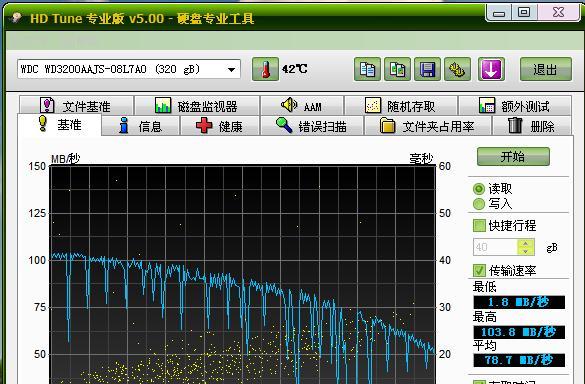Image resolution: width=585 pixels, height=384 pixels.
Task: Open options wrench settings icon
Action: point(457,69)
